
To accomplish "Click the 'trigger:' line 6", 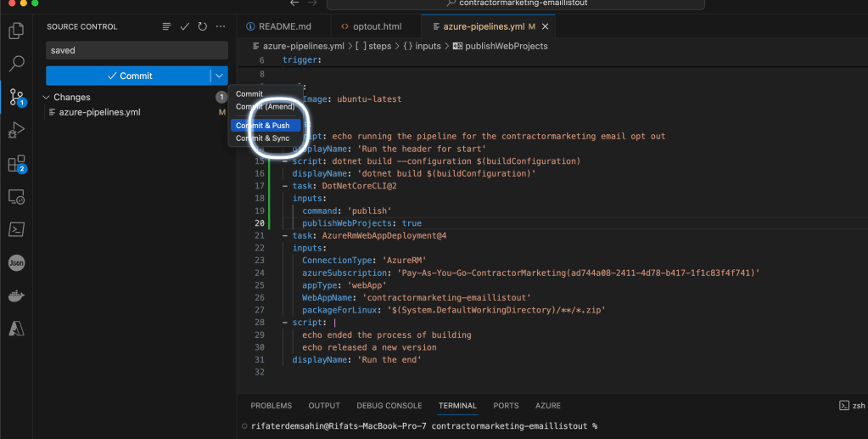I will tap(302, 59).
